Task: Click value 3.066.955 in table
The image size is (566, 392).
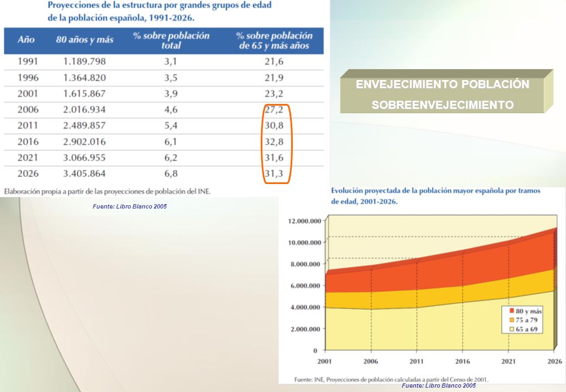Action: tap(84, 157)
